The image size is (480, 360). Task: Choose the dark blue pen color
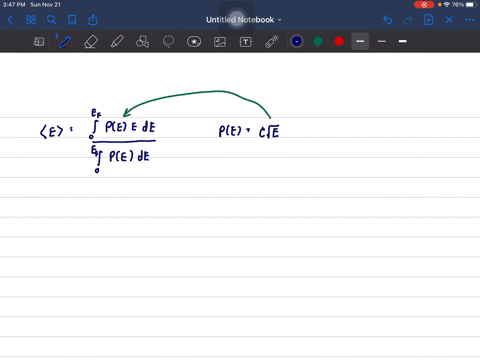[x=297, y=41]
